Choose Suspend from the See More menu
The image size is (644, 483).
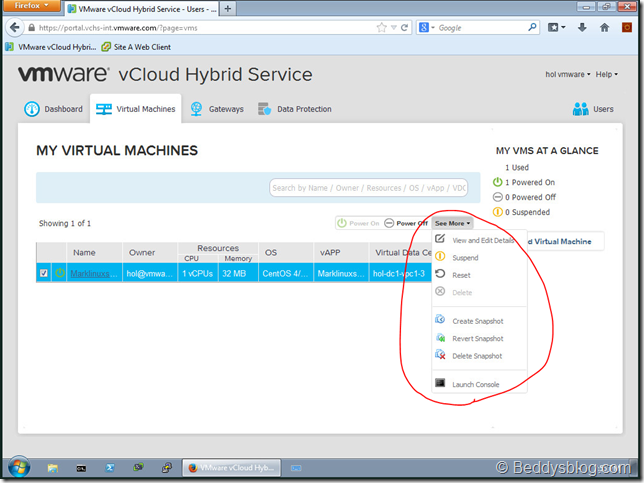pos(465,258)
